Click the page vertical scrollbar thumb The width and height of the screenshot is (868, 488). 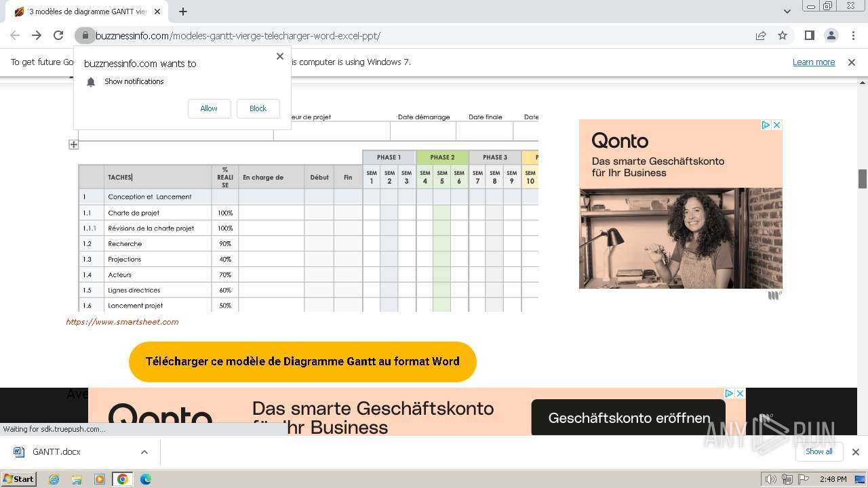863,179
